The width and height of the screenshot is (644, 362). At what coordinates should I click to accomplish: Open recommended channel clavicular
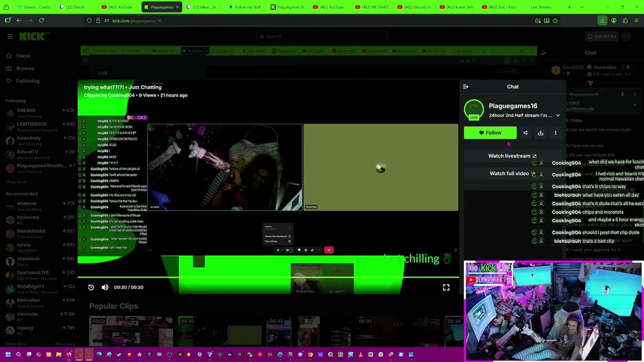tap(40, 316)
